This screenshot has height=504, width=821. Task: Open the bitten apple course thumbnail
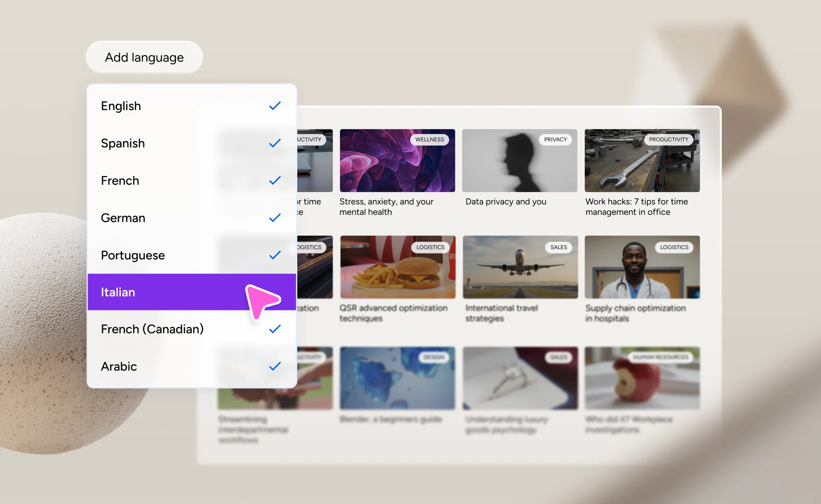pyautogui.click(x=642, y=378)
